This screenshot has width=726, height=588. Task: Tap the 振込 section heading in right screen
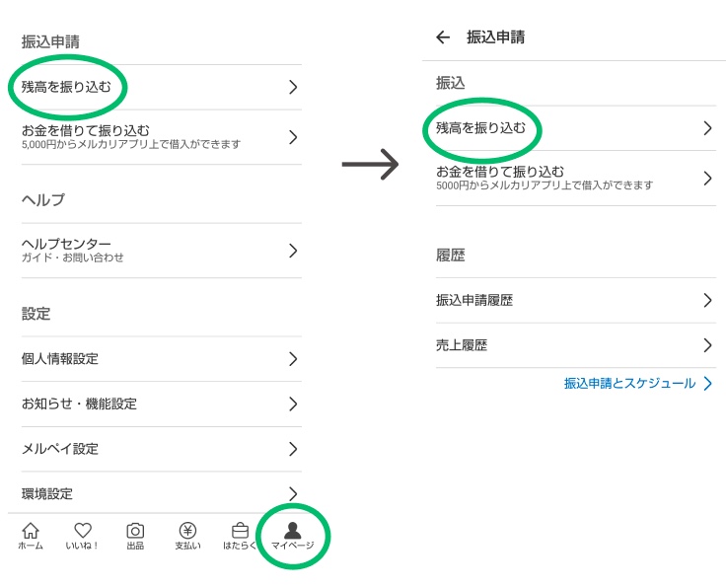point(450,83)
